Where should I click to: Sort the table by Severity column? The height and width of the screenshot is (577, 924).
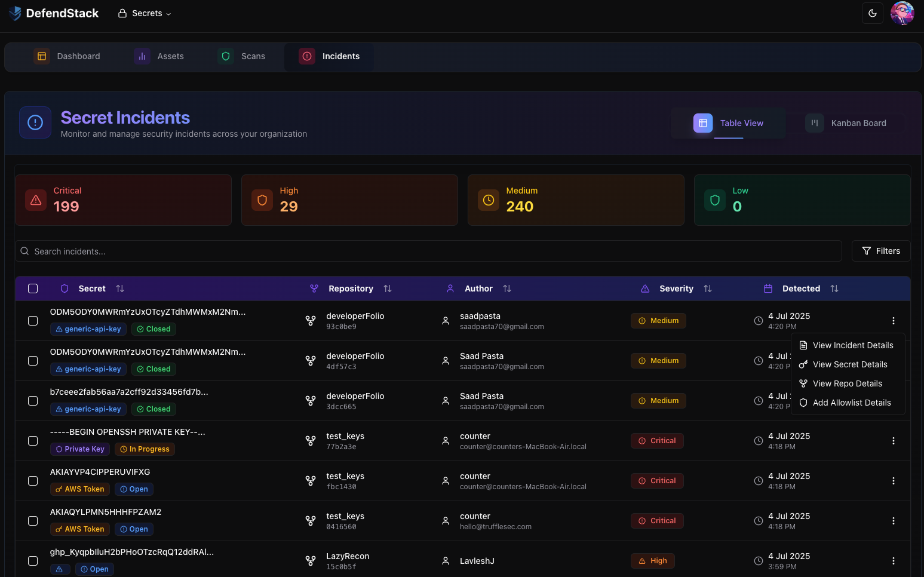click(707, 288)
